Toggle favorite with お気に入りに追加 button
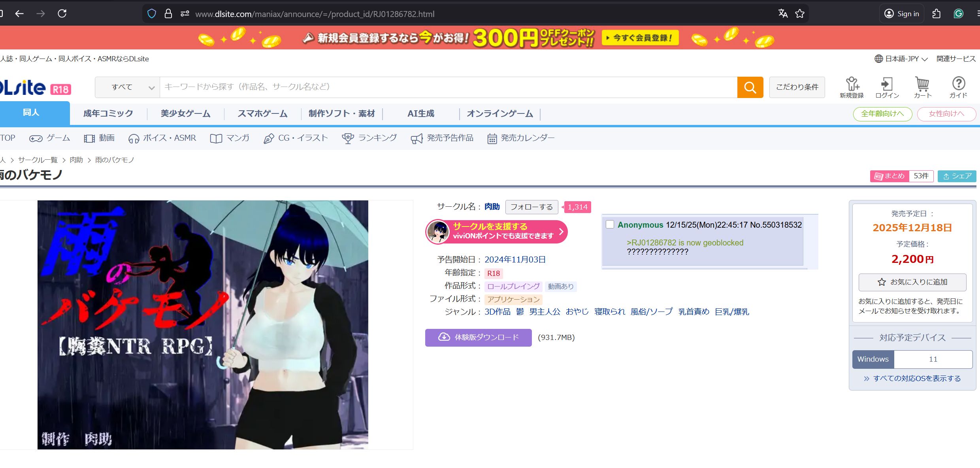The width and height of the screenshot is (980, 468). coord(912,282)
